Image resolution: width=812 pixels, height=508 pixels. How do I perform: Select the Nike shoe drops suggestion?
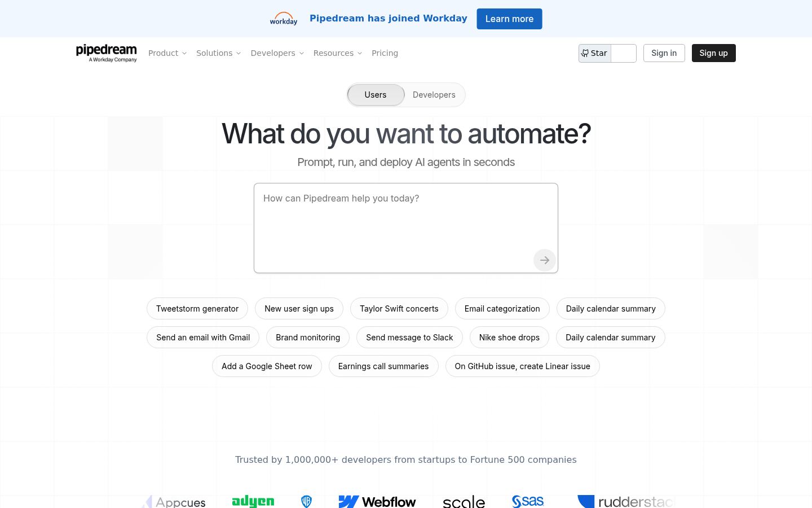click(x=509, y=338)
